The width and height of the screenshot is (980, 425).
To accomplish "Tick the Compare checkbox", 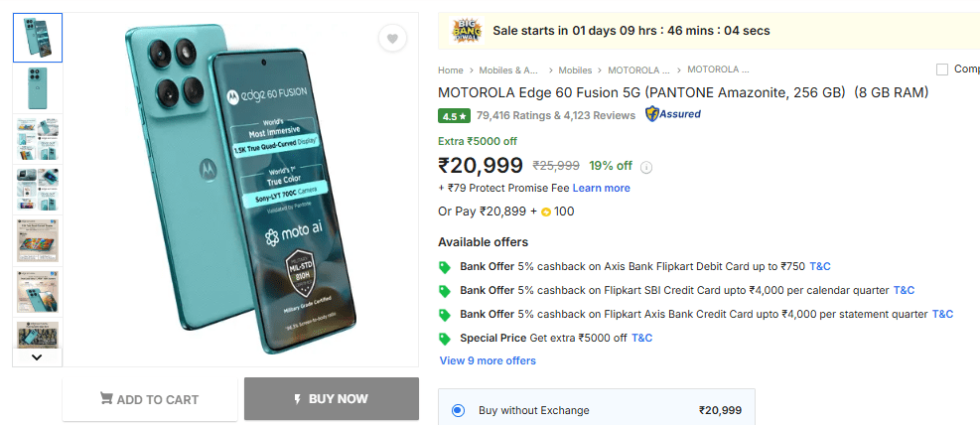I will pos(942,70).
